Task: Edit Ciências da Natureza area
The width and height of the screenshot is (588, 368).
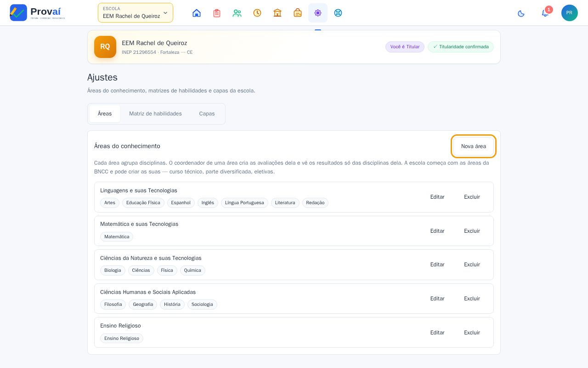Action: coord(437,264)
